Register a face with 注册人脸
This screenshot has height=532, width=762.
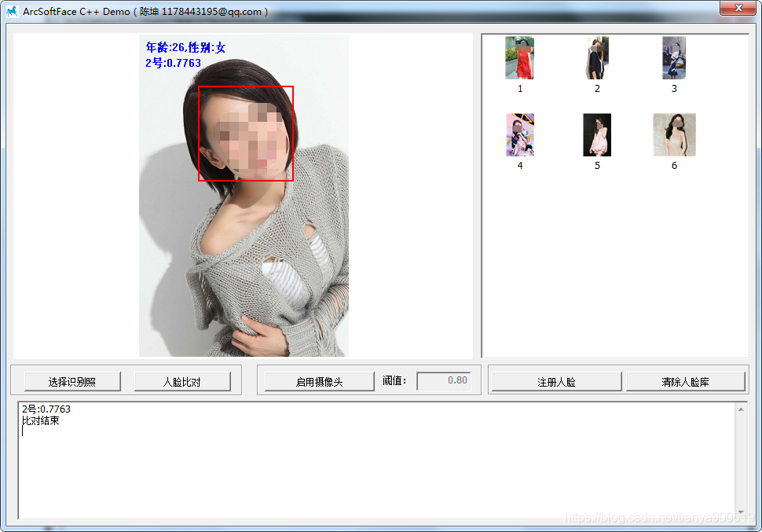pos(556,382)
